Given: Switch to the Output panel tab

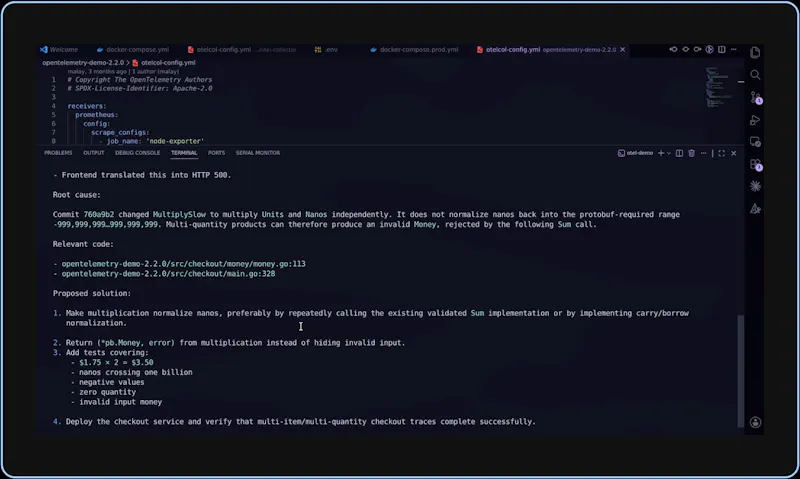Looking at the screenshot, I should coord(93,153).
